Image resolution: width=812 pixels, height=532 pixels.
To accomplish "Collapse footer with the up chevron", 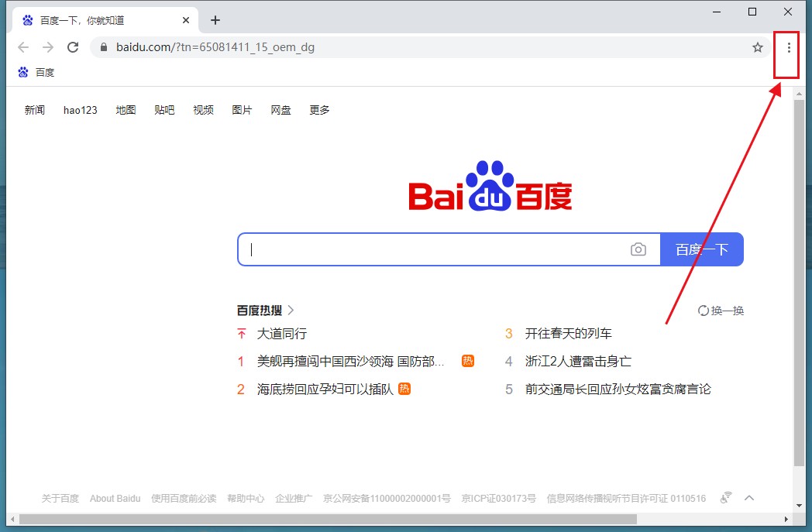I will point(748,498).
